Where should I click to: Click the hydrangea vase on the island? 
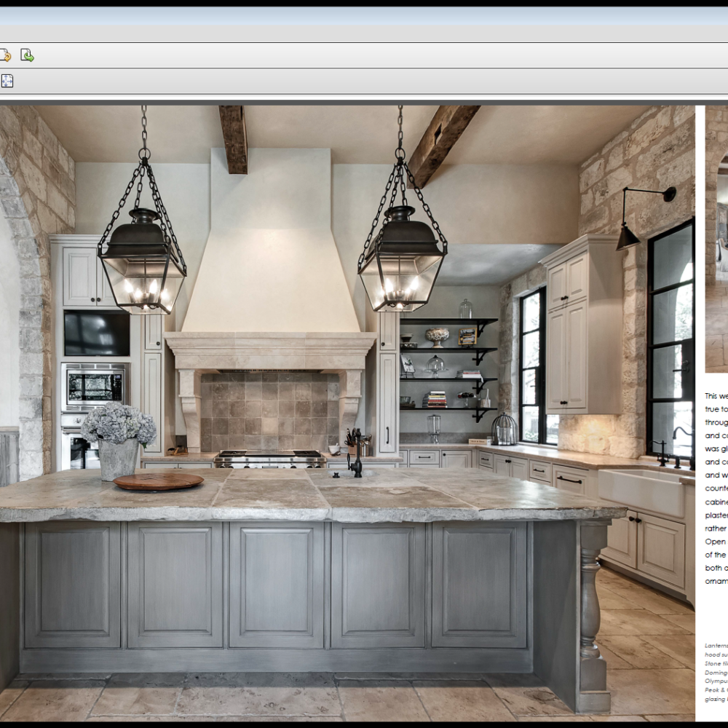click(119, 439)
